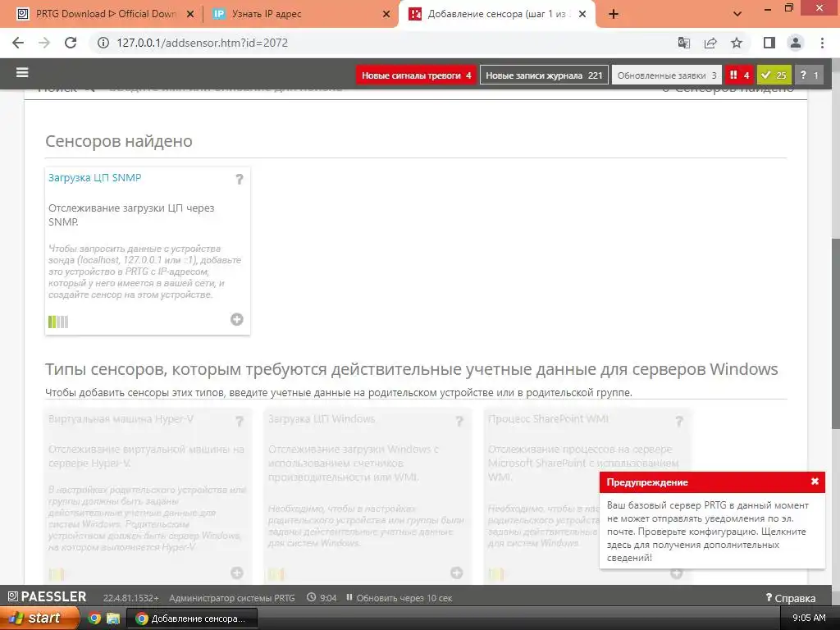Click the Сенсоров найдено heading

tap(118, 141)
